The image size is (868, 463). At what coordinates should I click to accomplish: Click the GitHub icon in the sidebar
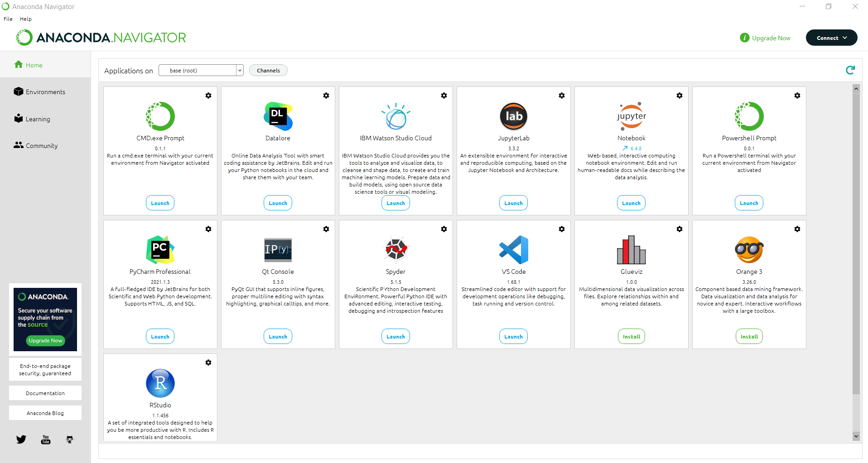click(x=70, y=439)
